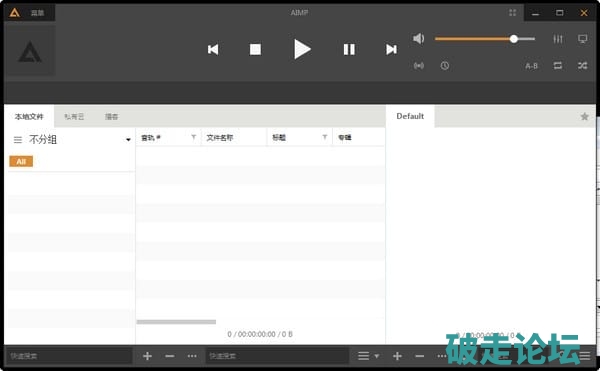Click the star icon beside playlist tabs
This screenshot has height=371, width=600.
(x=584, y=116)
